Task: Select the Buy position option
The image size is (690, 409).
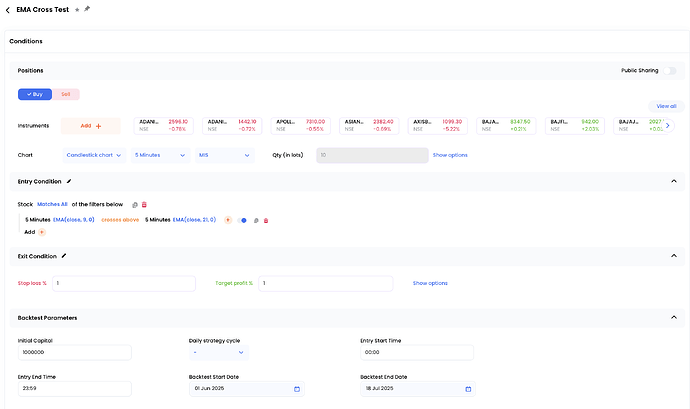Action: (x=34, y=94)
